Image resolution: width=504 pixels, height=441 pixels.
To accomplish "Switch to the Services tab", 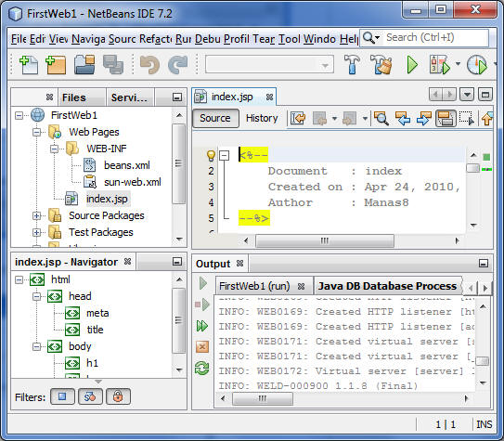I will click(x=129, y=97).
